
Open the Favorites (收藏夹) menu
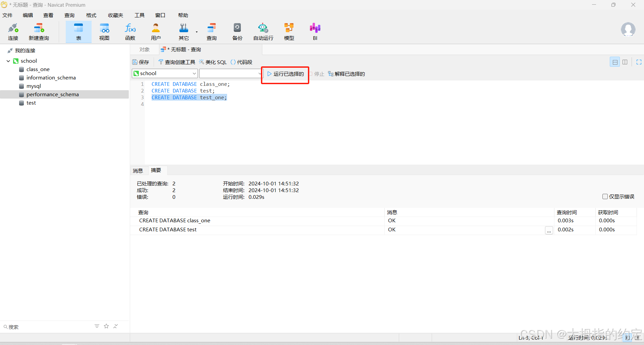pos(115,15)
